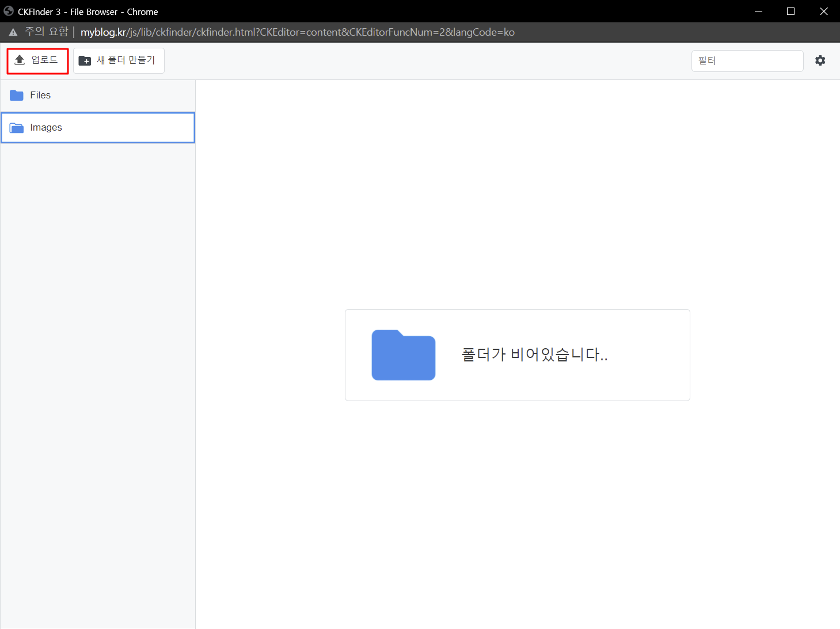Select the Images folder label
This screenshot has height=629, width=840.
pos(46,128)
